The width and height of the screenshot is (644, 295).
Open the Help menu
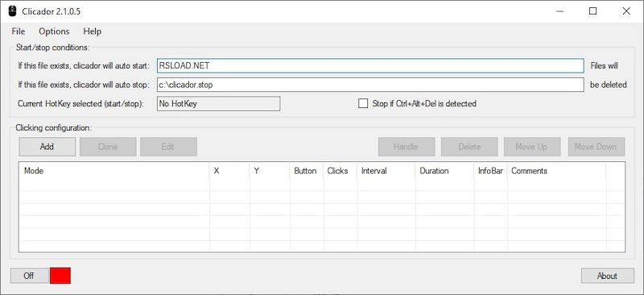(93, 31)
